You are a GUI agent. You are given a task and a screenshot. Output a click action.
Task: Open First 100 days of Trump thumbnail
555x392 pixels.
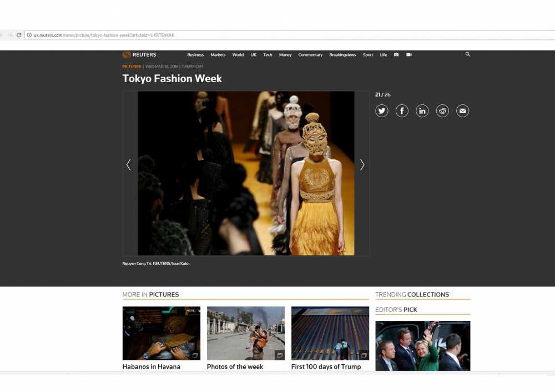(330, 333)
